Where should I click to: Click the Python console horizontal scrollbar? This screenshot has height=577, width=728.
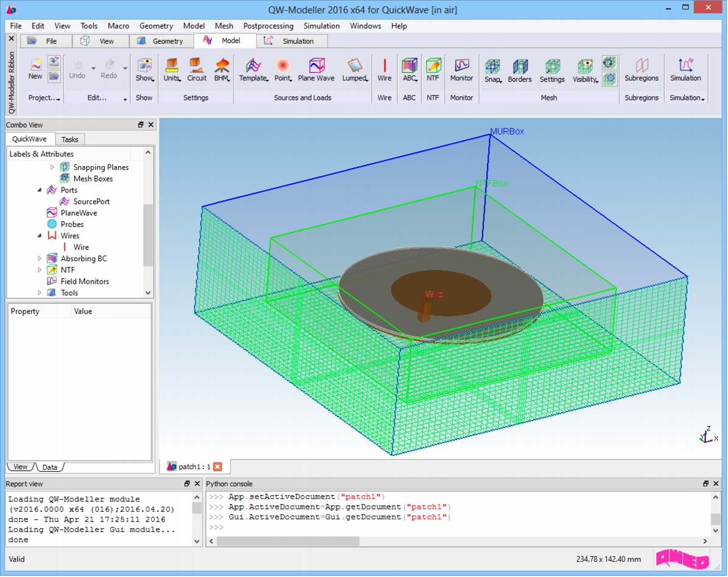click(x=288, y=541)
